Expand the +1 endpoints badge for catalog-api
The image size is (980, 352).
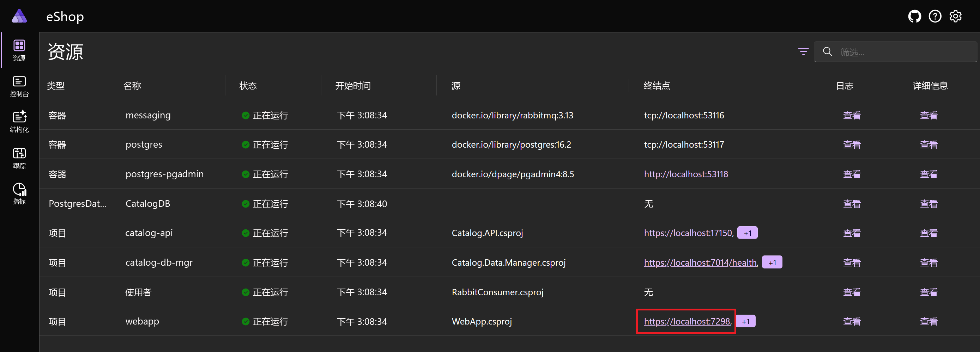(x=747, y=233)
